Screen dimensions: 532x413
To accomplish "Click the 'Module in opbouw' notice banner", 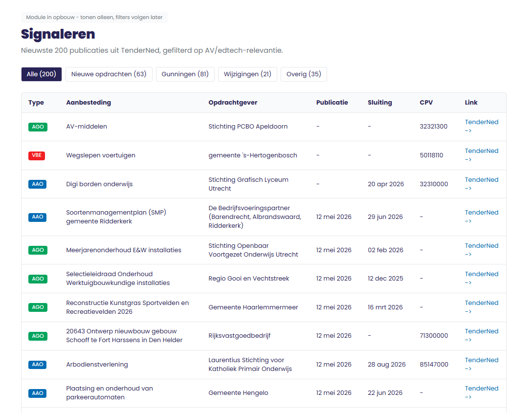I will pos(94,17).
